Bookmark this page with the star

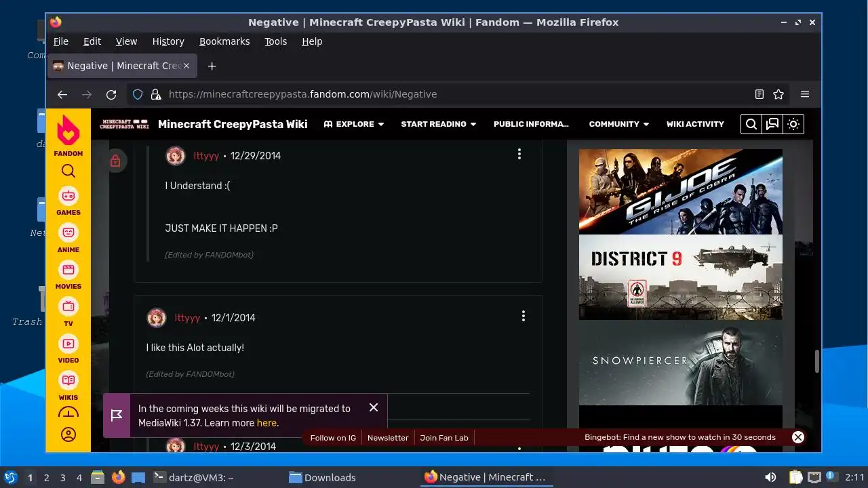778,94
